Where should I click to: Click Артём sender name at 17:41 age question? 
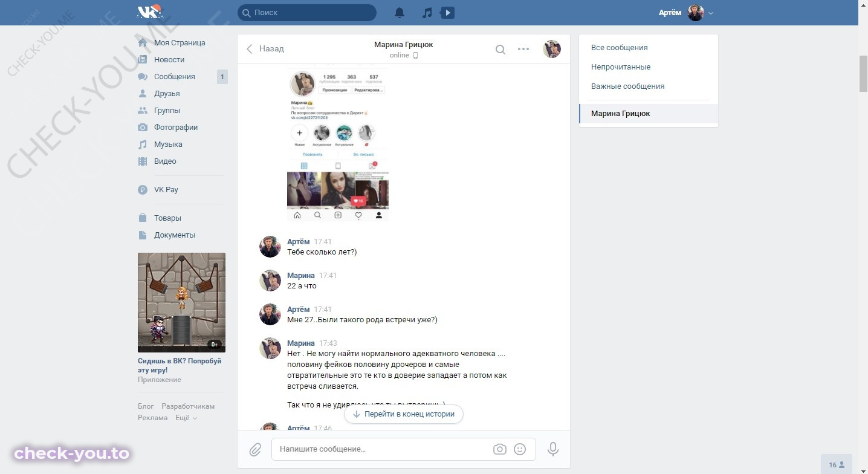tap(298, 242)
